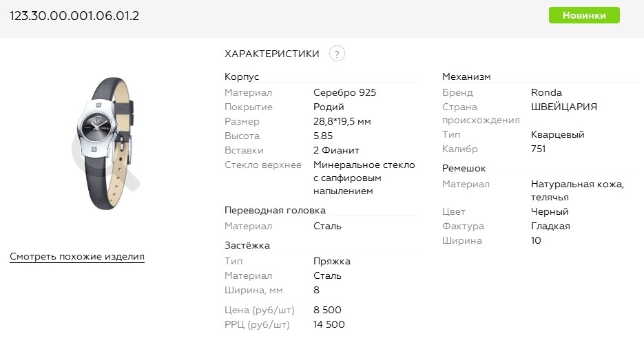644x347 pixels.
Task: Click the product code 123.30.00.001.06.01.2
Action: pyautogui.click(x=74, y=15)
